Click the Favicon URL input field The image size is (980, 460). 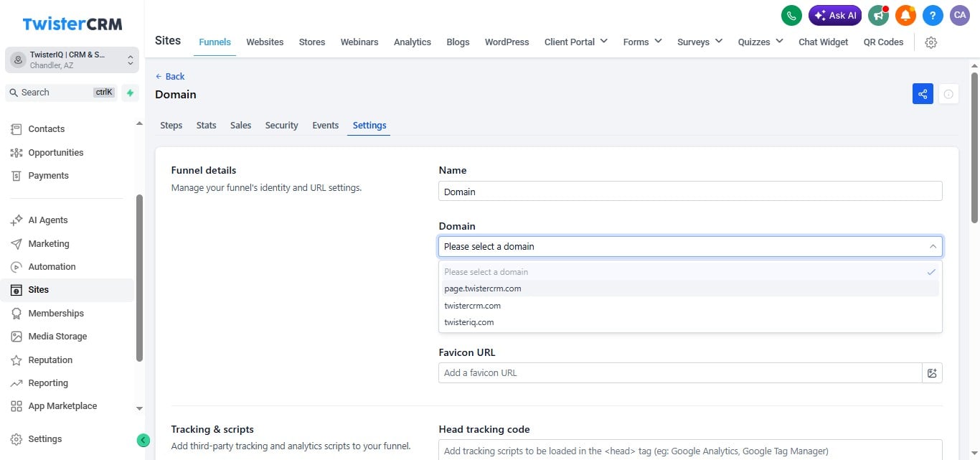point(680,373)
